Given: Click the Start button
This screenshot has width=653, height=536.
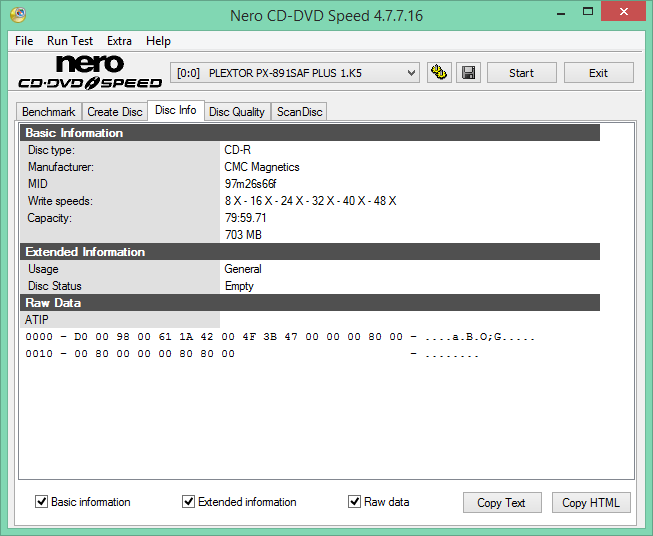Looking at the screenshot, I should pos(521,73).
